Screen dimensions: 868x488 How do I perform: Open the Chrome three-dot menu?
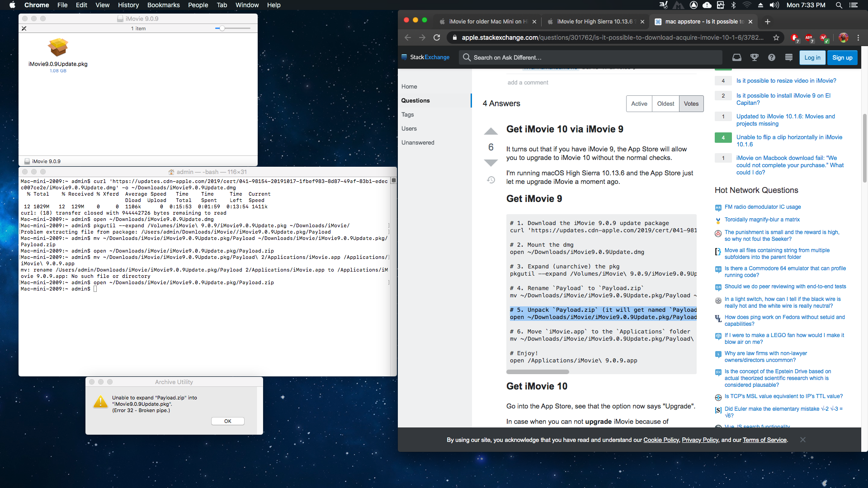point(858,38)
